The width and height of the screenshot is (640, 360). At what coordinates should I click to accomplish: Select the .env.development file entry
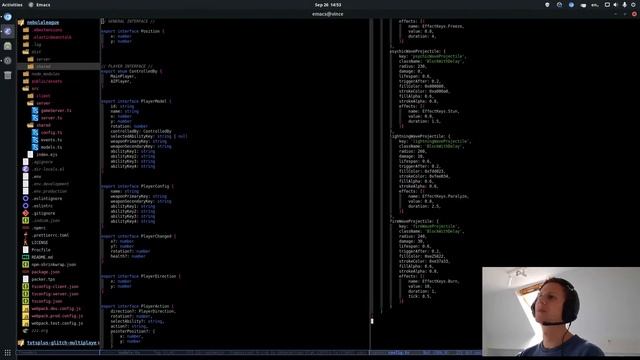[50, 184]
